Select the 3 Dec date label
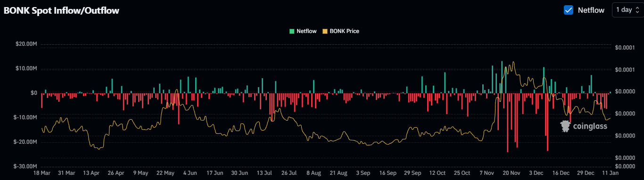 tap(536, 173)
